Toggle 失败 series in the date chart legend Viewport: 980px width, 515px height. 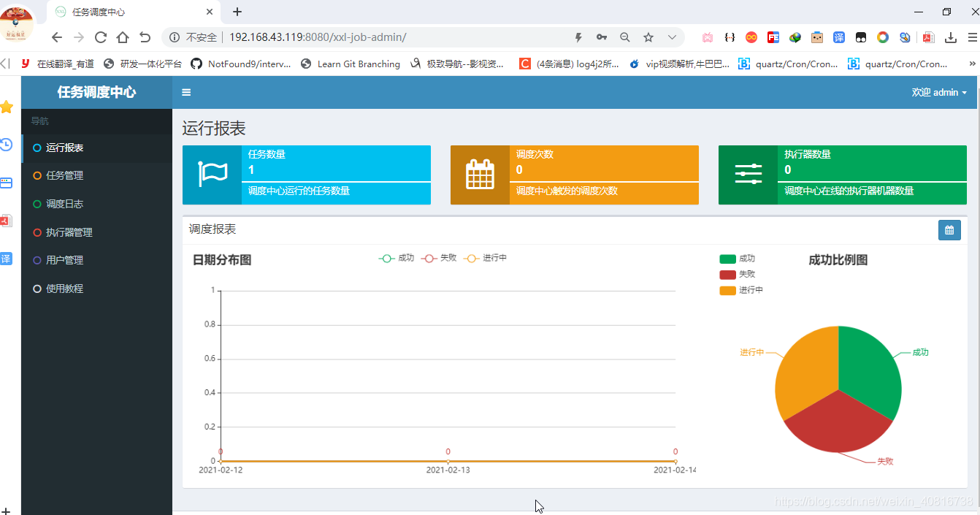tap(439, 257)
